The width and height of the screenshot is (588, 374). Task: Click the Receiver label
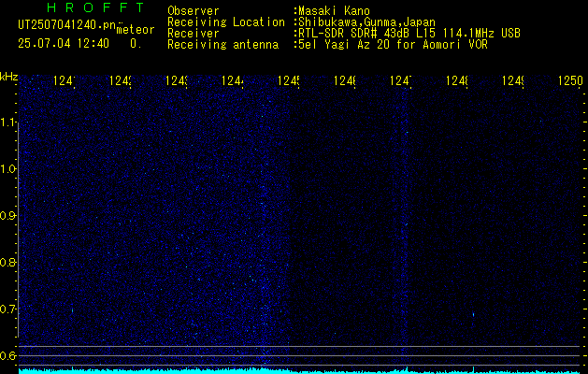tap(194, 34)
